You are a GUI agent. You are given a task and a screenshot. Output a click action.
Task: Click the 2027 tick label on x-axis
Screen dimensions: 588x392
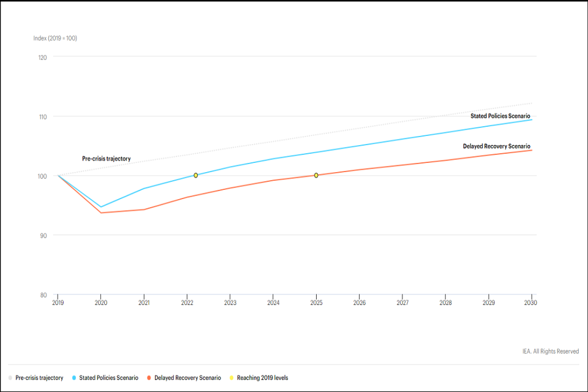click(402, 303)
